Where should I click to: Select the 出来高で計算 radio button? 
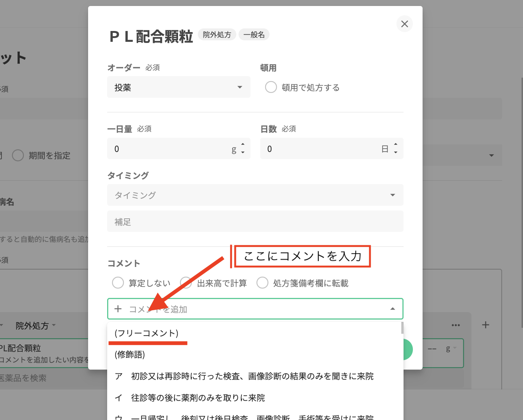click(x=186, y=283)
